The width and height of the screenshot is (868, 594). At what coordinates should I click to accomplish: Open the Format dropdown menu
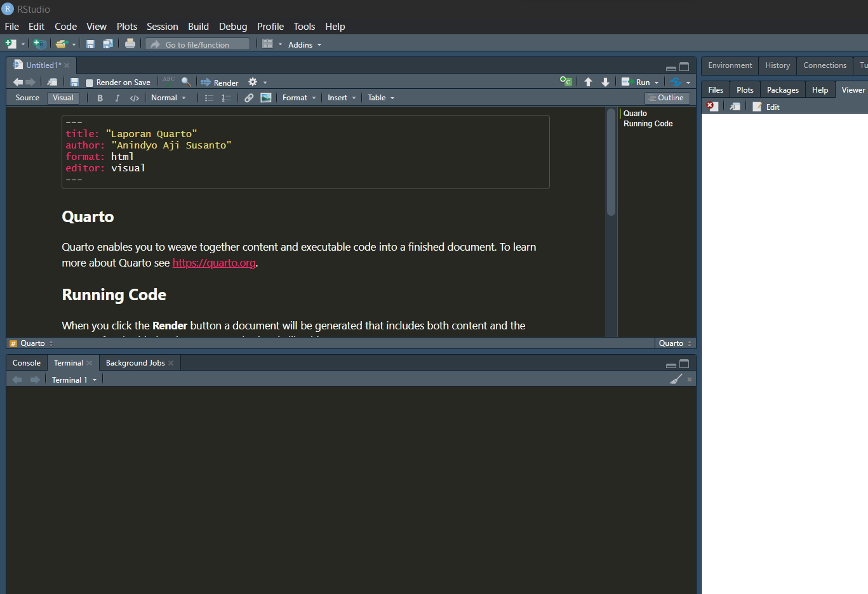pos(299,98)
